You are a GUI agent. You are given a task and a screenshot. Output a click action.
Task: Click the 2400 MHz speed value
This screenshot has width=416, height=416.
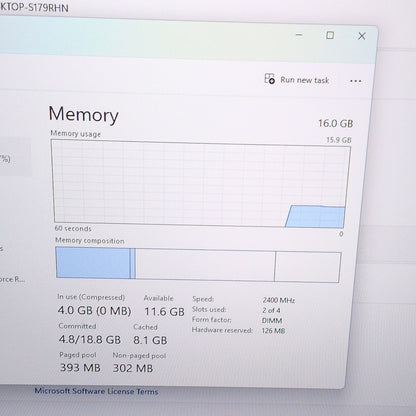(x=278, y=300)
